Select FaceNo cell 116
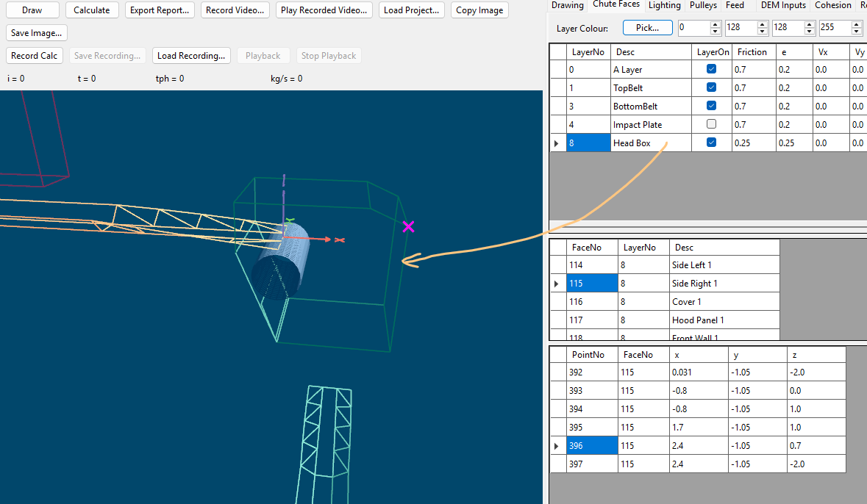This screenshot has height=504, width=867. tap(592, 302)
